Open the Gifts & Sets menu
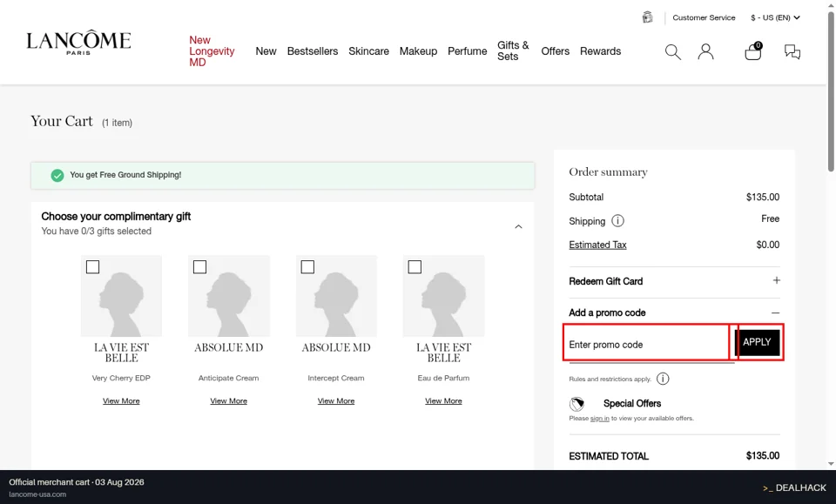Image resolution: width=836 pixels, height=504 pixels. (x=513, y=51)
